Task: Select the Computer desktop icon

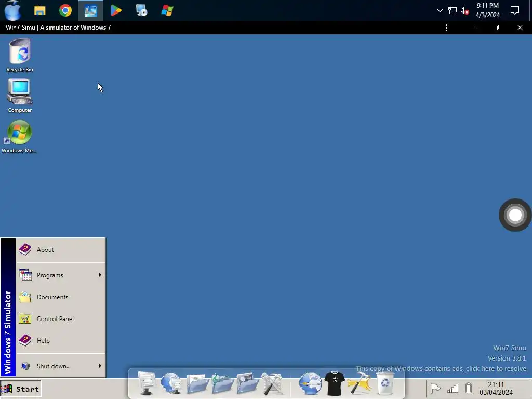Action: click(x=20, y=96)
